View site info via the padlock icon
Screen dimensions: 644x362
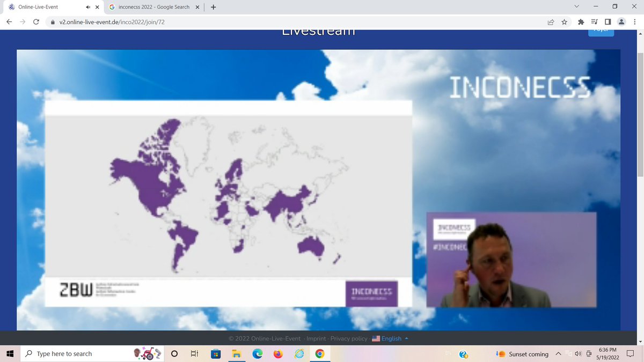coord(53,23)
